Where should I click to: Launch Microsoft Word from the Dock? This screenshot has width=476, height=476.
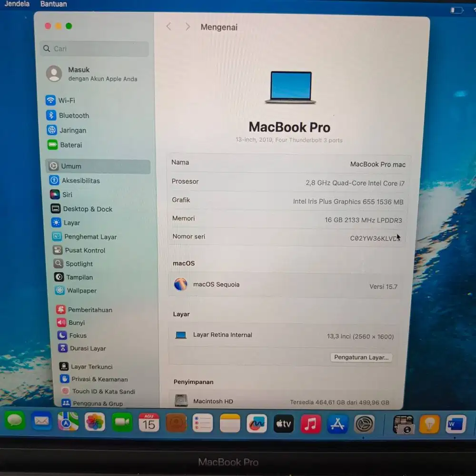point(456,424)
